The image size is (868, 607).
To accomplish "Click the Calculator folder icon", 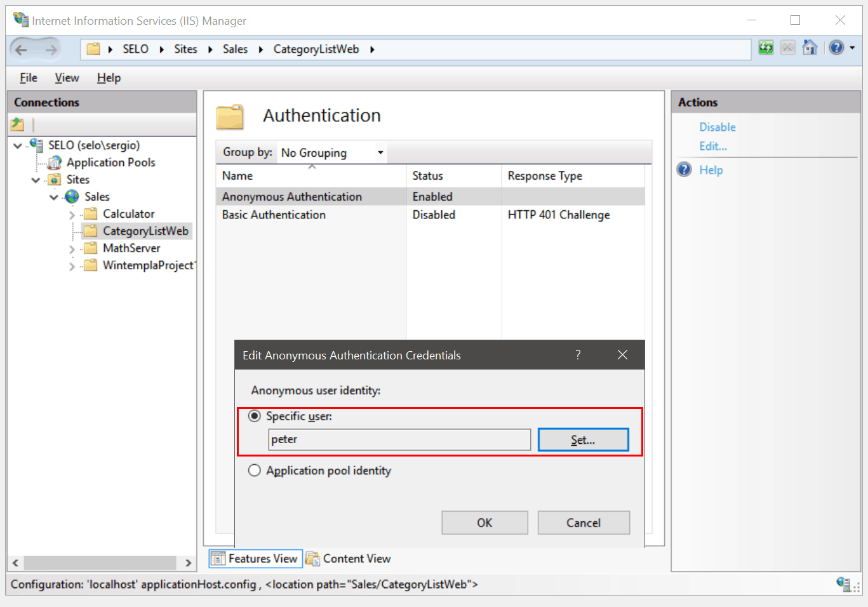I will point(91,214).
